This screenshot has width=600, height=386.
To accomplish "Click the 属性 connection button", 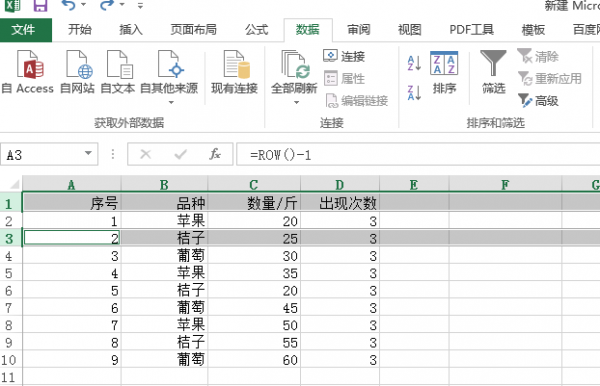I will pos(344,78).
